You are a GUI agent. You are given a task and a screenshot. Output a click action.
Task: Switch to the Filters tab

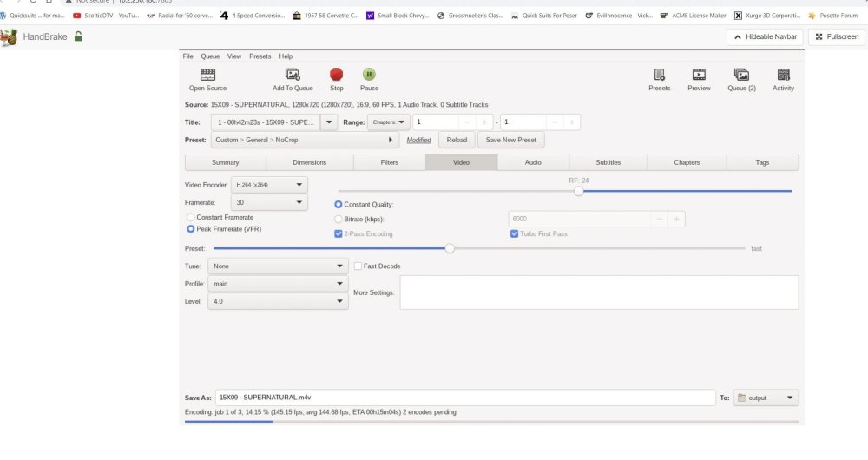[x=389, y=162]
